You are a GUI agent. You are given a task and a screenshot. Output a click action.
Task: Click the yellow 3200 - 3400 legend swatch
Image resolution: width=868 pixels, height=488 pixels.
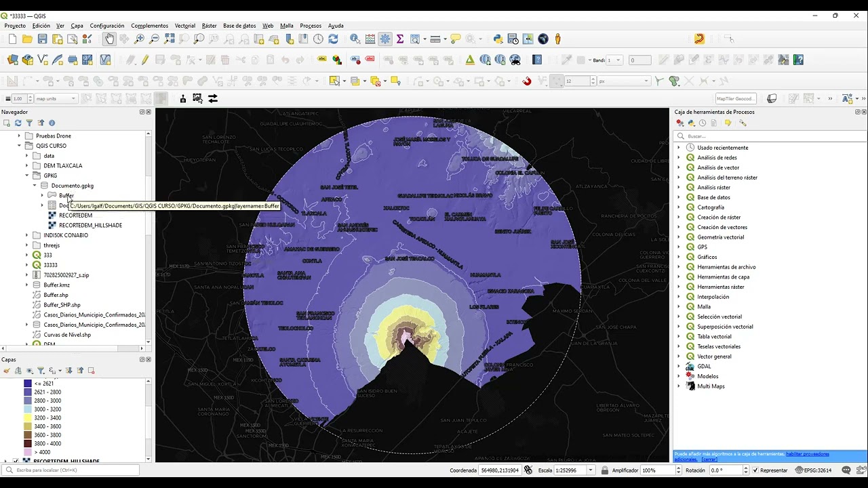[x=28, y=418]
